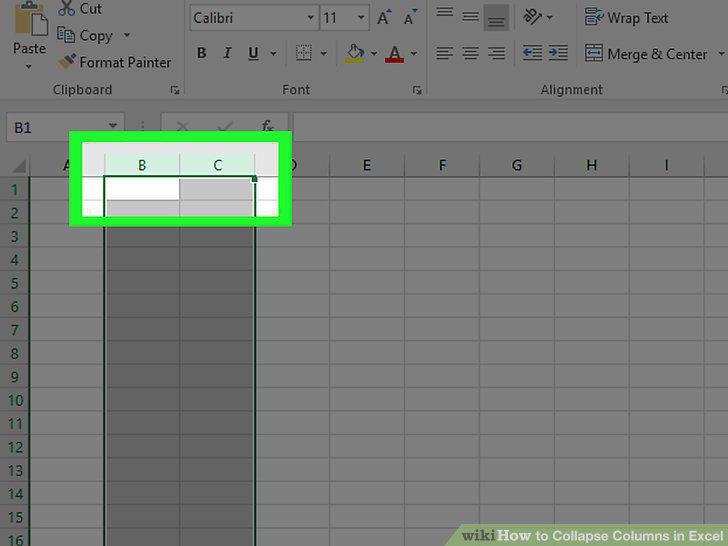Open Insert Function fx button
728x546 pixels.
pyautogui.click(x=267, y=126)
